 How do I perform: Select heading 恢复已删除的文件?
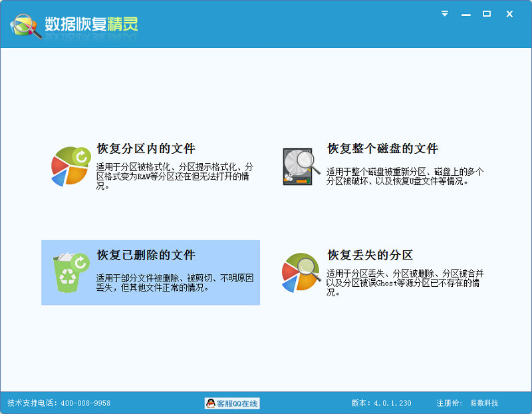click(146, 255)
